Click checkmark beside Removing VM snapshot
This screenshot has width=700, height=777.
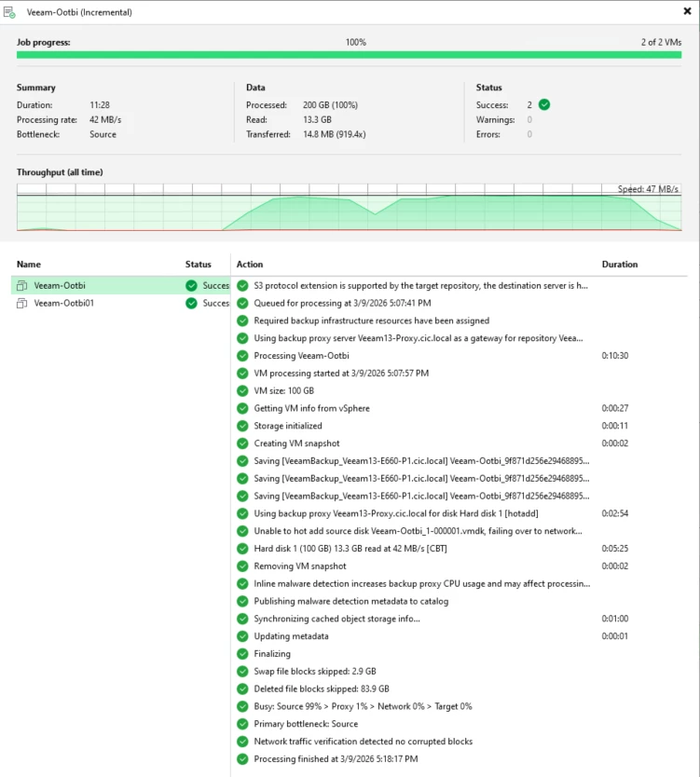pos(242,566)
